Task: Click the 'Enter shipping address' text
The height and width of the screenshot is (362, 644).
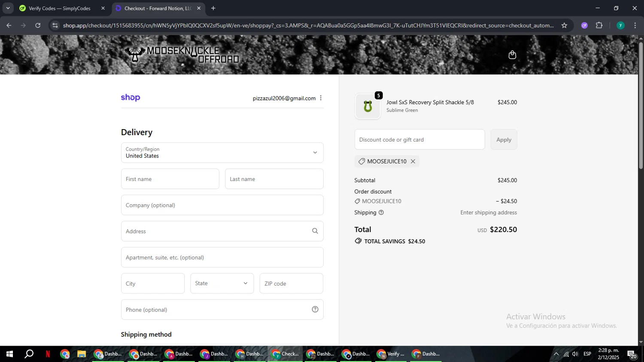Action: click(x=489, y=212)
